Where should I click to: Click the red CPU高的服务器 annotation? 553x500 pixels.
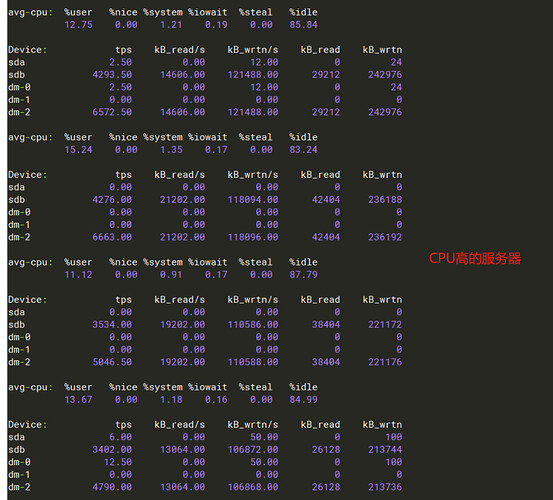(x=475, y=258)
